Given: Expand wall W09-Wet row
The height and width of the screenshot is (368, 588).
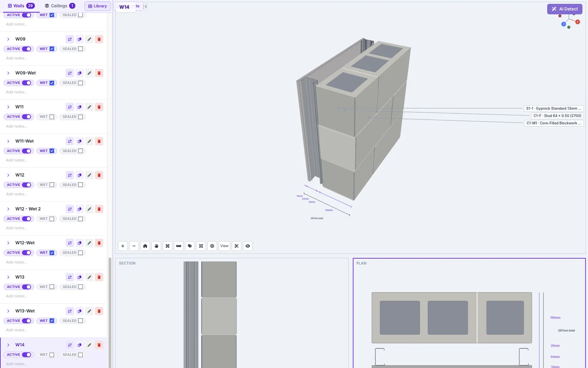Looking at the screenshot, I should (x=8, y=73).
